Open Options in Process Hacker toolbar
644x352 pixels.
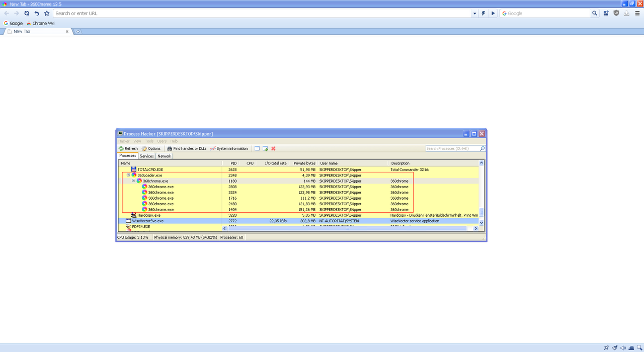tap(151, 149)
